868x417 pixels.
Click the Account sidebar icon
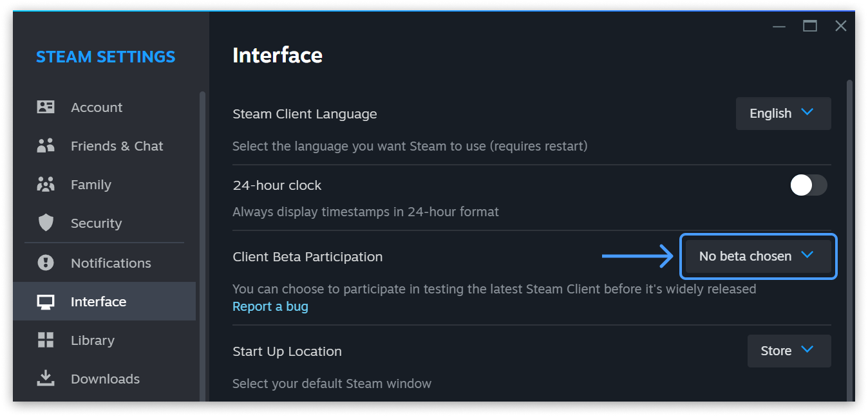point(45,107)
